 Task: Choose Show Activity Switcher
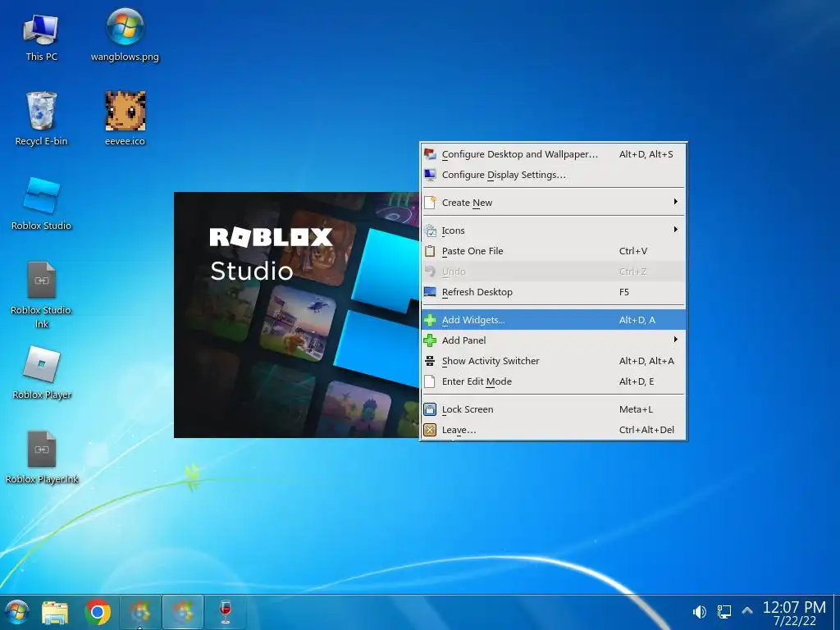[x=554, y=361]
